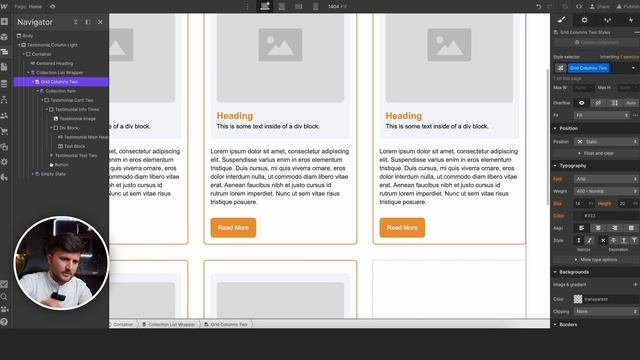Expand More type options
640x360 pixels.
(x=596, y=260)
